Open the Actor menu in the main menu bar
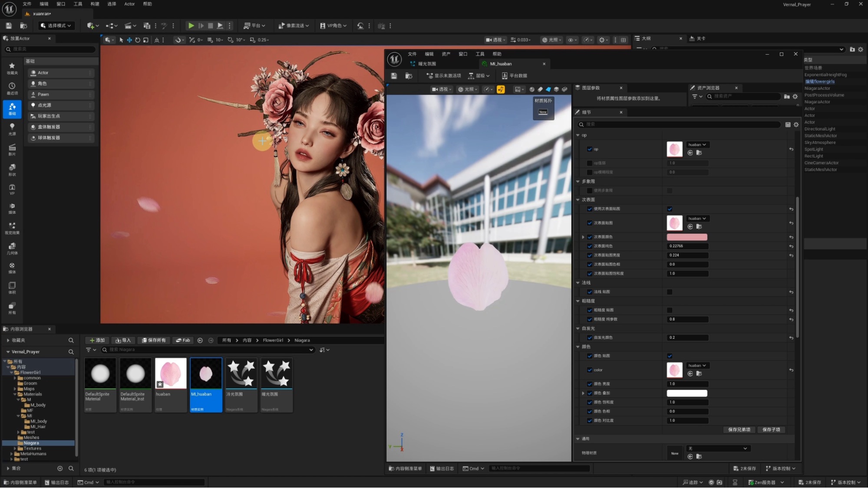The height and width of the screenshot is (488, 868). 129,4
